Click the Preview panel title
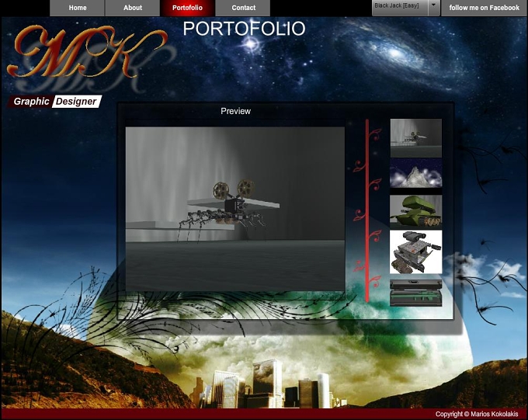Viewport: 528px width, 420px height. point(235,111)
